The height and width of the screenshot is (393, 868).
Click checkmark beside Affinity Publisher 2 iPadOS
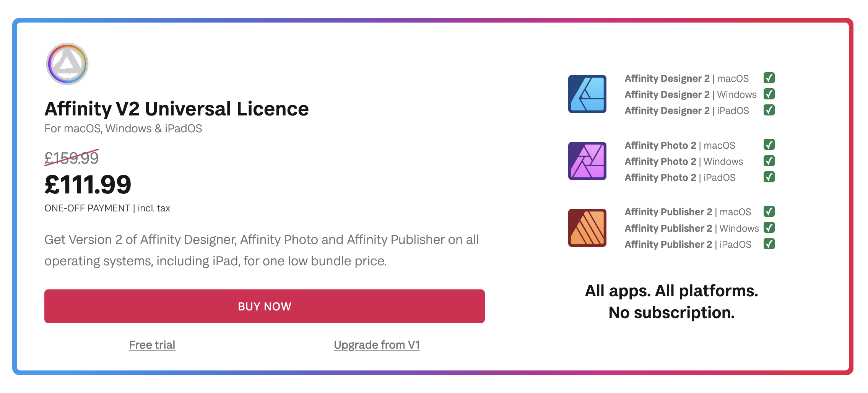pos(769,244)
